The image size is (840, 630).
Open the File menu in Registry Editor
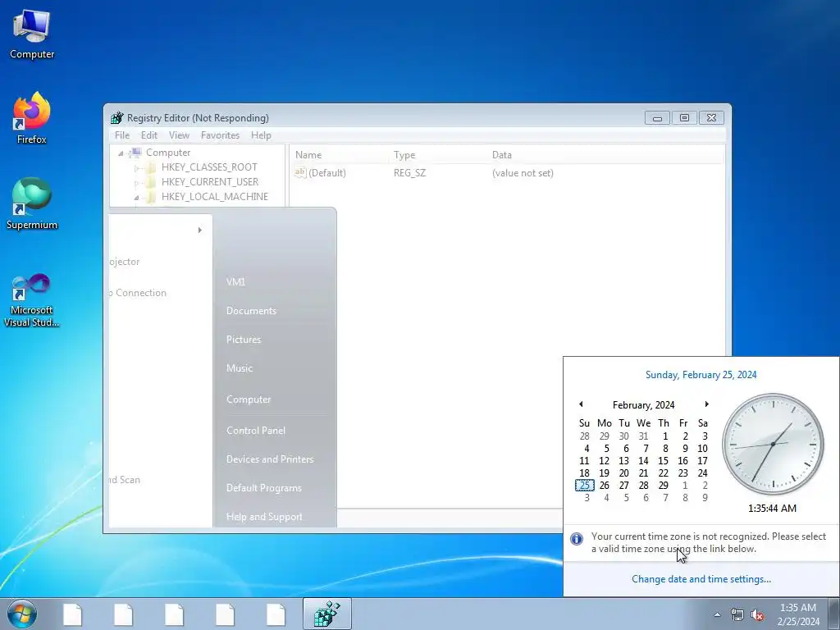(x=122, y=135)
